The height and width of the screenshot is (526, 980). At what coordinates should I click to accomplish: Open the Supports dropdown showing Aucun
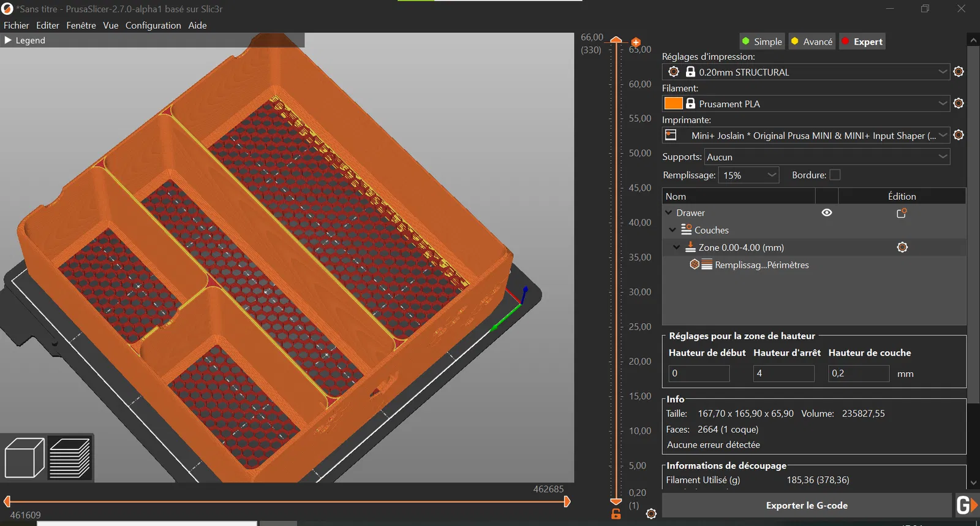[827, 157]
